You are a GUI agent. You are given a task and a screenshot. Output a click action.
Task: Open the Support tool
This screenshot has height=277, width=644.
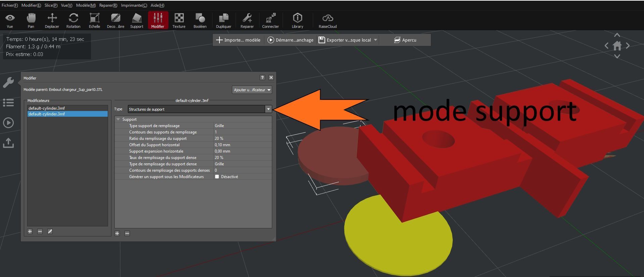pyautogui.click(x=137, y=20)
